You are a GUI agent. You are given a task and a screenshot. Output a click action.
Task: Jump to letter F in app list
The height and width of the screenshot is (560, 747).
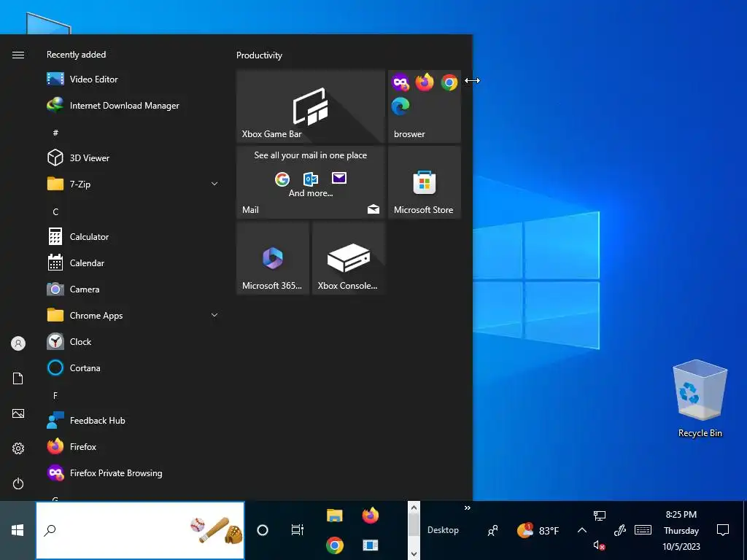click(55, 396)
